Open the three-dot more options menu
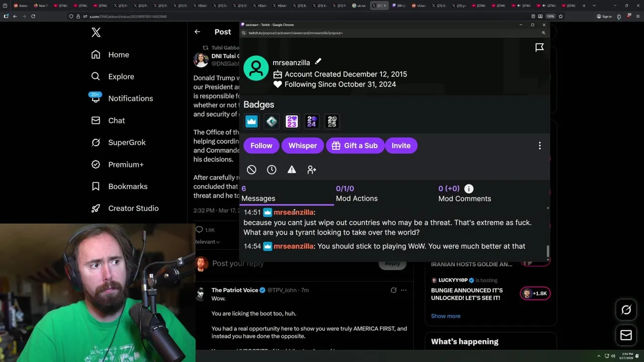Screen dimensions: 644x362 540,146
